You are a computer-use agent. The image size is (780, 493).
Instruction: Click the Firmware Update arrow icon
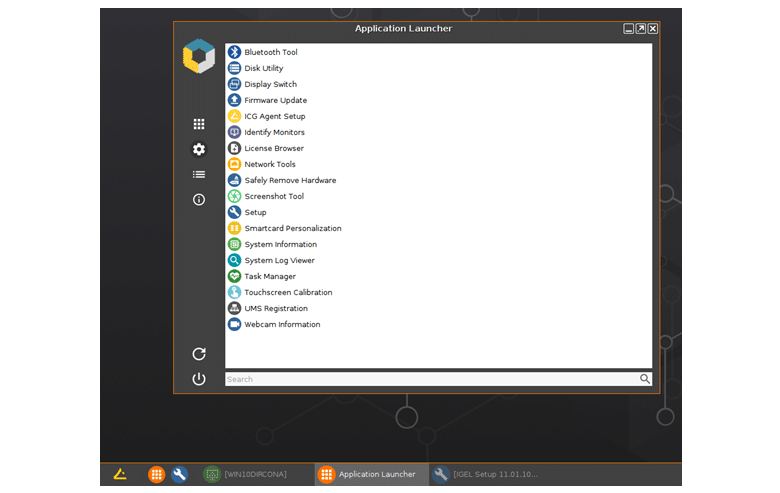(x=234, y=100)
